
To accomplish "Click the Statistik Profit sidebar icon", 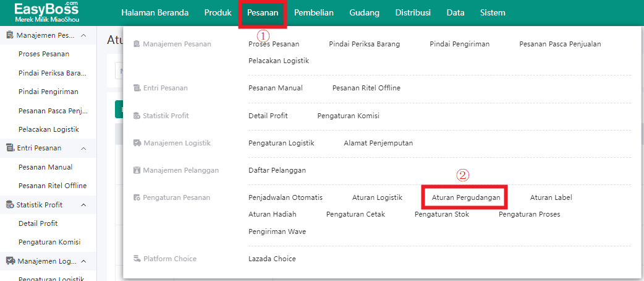I will point(10,205).
